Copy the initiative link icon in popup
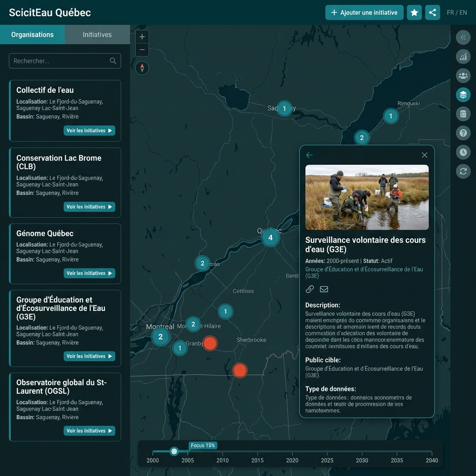 [310, 289]
